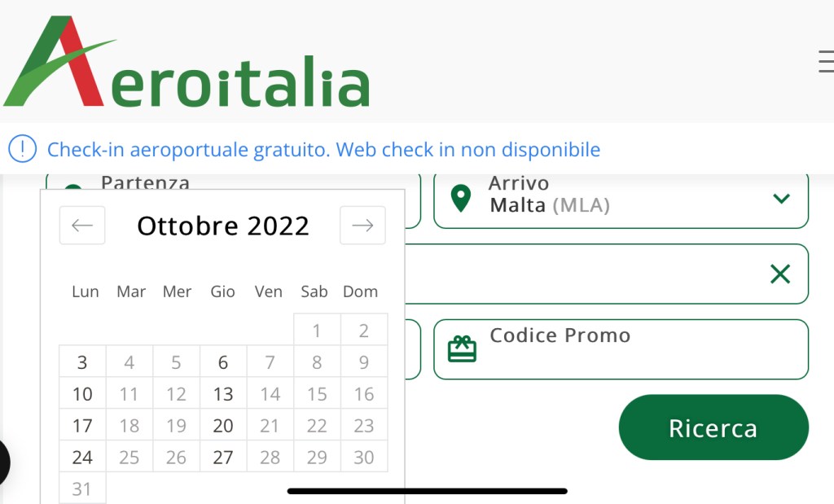
Task: Open the check-in aeroportuale gratuito notice
Action: click(323, 150)
